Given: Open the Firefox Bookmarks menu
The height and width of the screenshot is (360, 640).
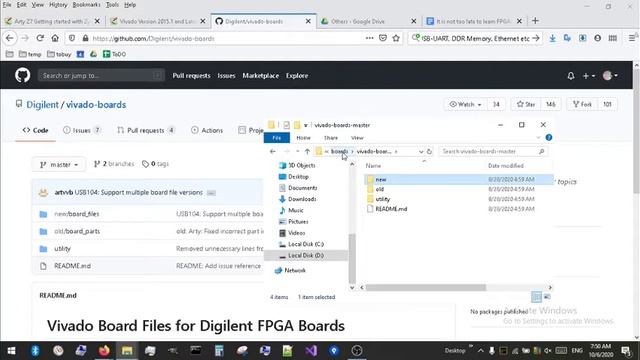Looking at the screenshot, I should 86,5.
